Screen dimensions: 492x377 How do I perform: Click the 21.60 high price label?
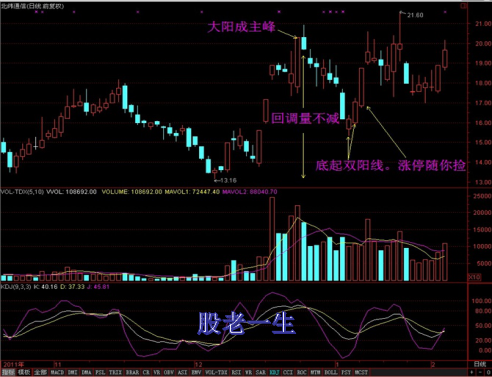point(415,15)
